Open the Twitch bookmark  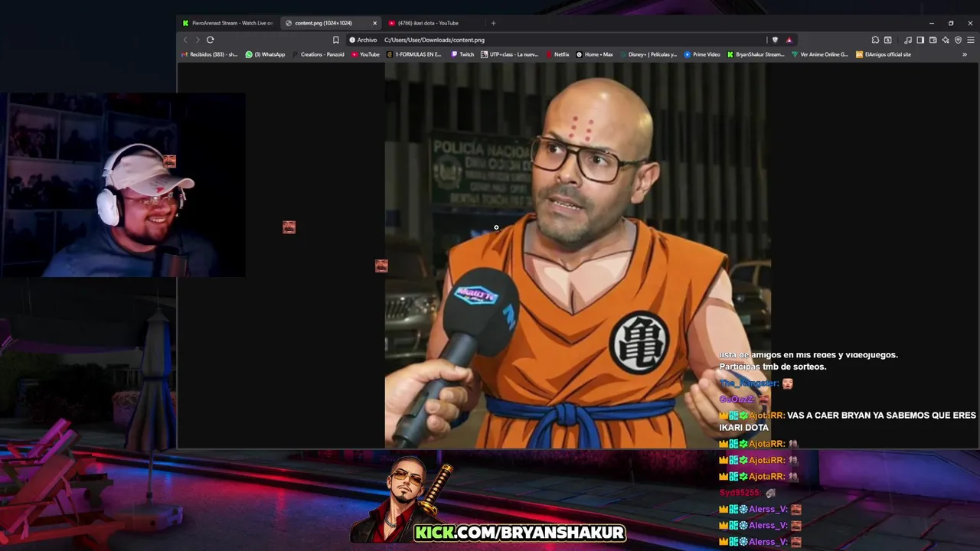tap(462, 54)
